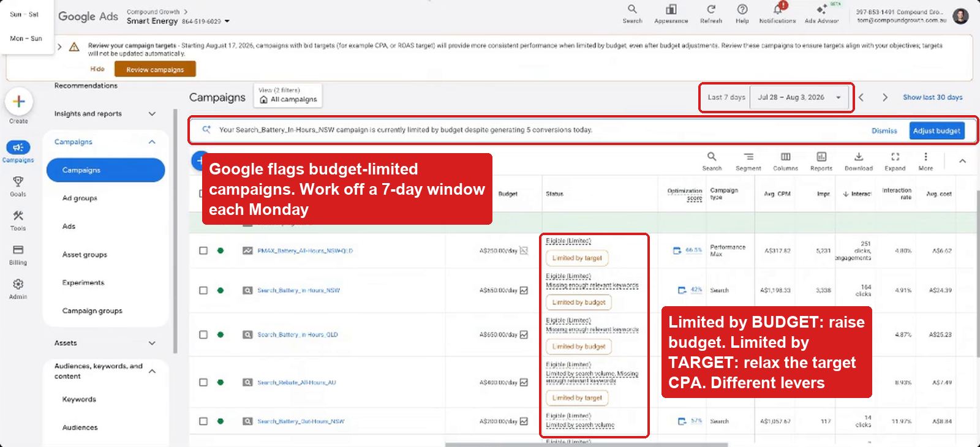The height and width of the screenshot is (447, 980).
Task: Open the Appearance settings icon
Action: [671, 13]
